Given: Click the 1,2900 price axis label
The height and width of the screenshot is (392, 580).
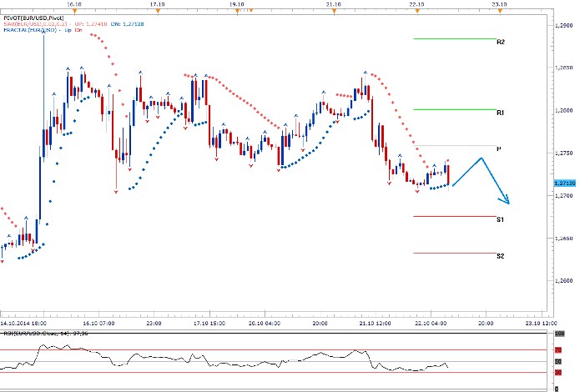Looking at the screenshot, I should pyautogui.click(x=564, y=26).
